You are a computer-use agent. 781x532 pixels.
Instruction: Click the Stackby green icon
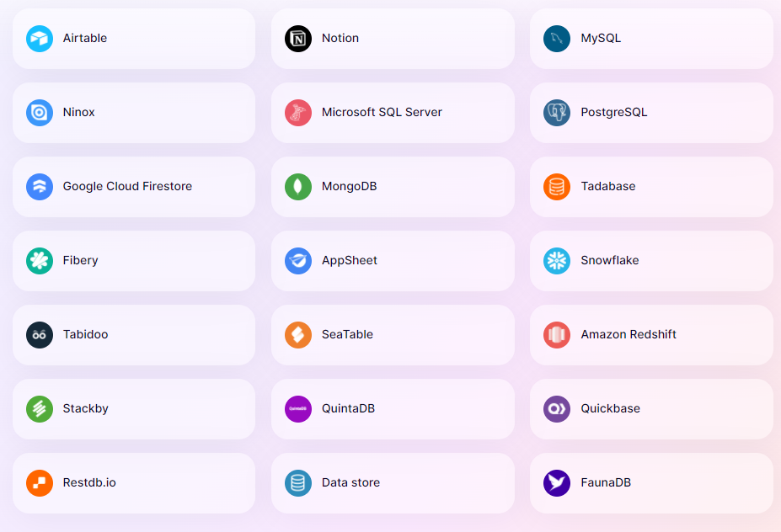[40, 409]
